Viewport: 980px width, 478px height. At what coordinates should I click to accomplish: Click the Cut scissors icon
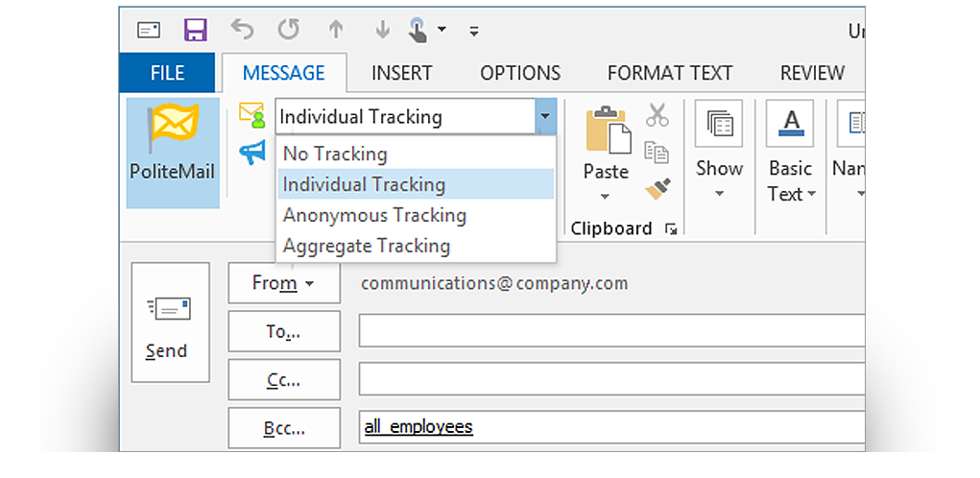(x=657, y=115)
